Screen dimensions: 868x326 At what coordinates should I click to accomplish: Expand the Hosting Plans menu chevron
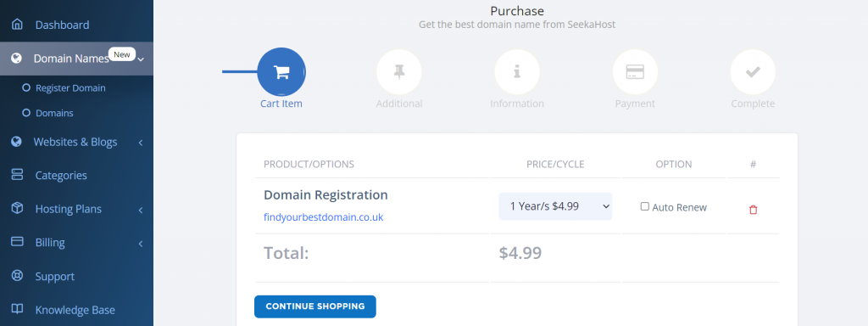[141, 210]
